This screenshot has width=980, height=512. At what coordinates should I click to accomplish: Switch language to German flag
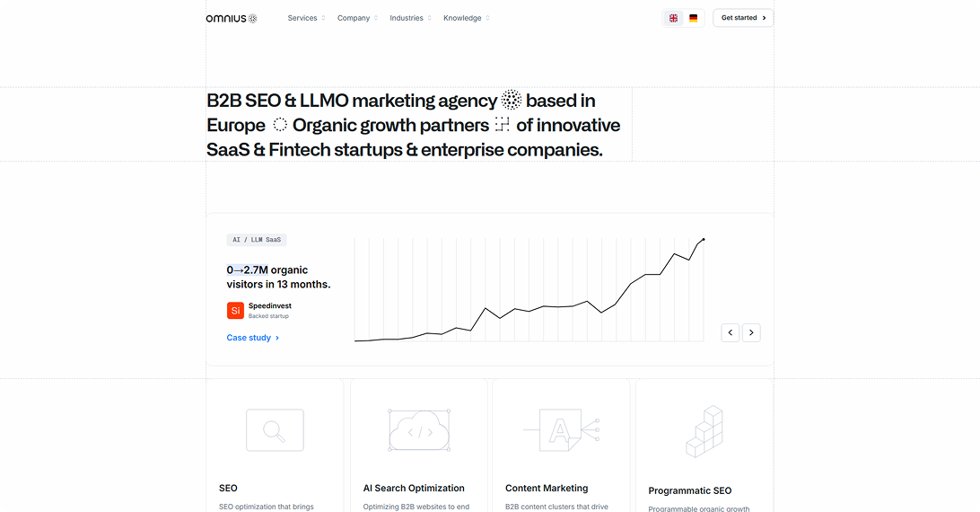tap(694, 18)
